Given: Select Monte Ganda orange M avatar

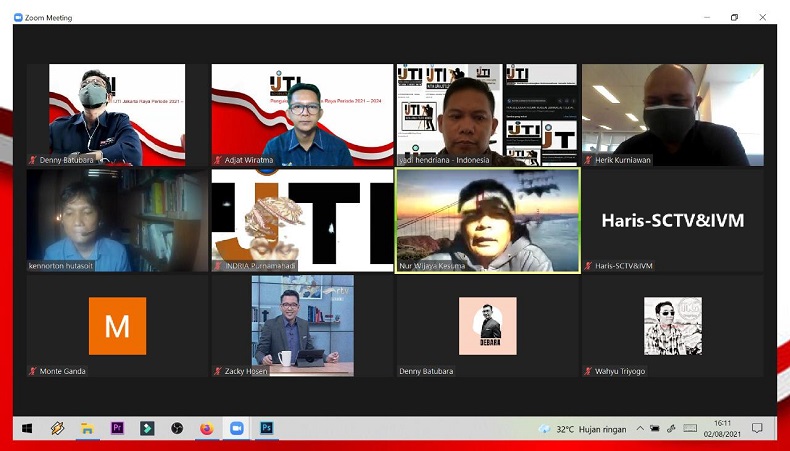Looking at the screenshot, I should pos(117,326).
